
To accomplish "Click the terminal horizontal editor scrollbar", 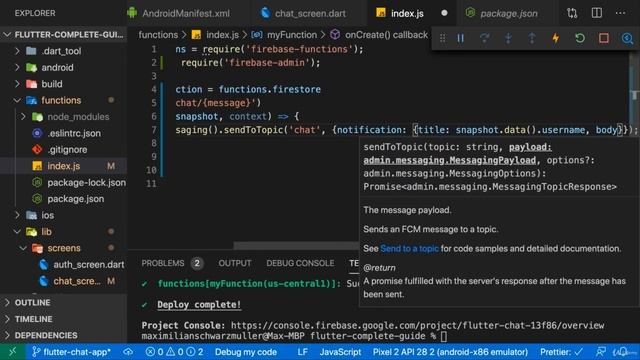I will pos(296,245).
